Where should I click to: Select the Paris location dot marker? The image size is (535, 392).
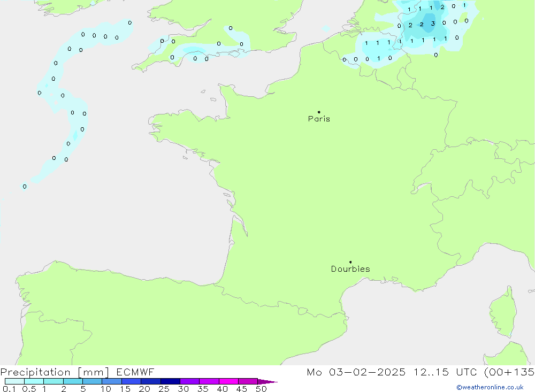tap(319, 112)
